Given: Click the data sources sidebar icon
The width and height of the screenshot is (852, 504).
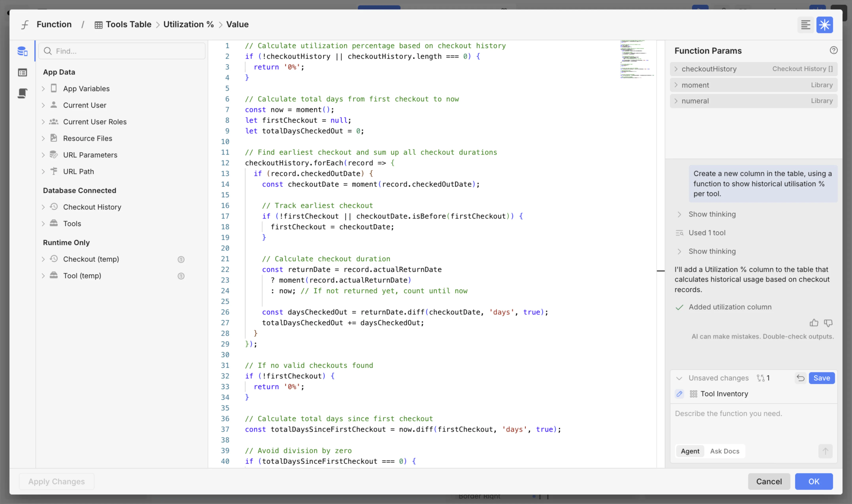Looking at the screenshot, I should 23,51.
